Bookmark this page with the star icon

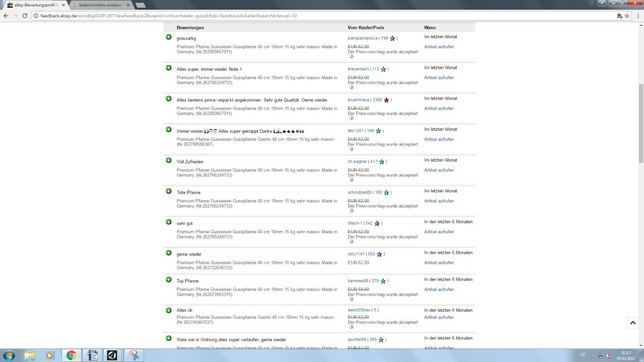[x=627, y=16]
